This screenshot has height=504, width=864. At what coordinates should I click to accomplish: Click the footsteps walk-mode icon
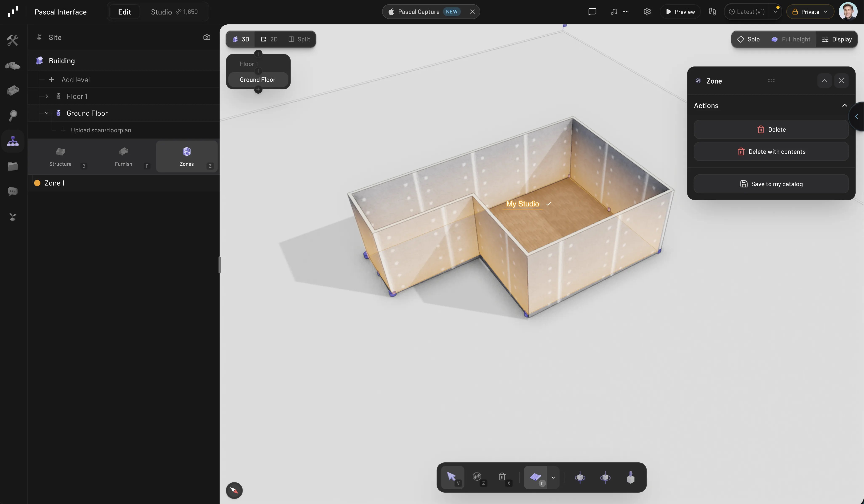click(x=712, y=12)
